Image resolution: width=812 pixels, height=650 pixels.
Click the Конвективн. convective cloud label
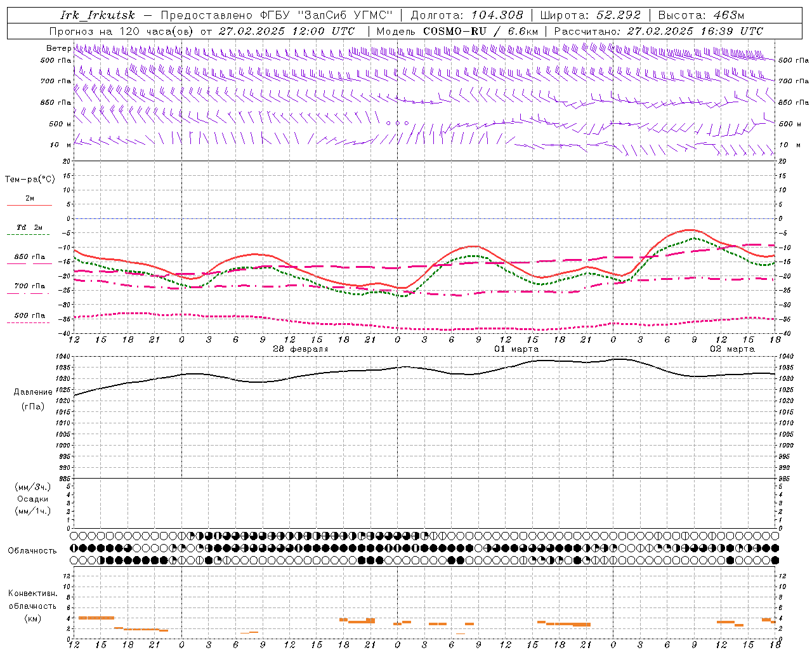[x=32, y=594]
